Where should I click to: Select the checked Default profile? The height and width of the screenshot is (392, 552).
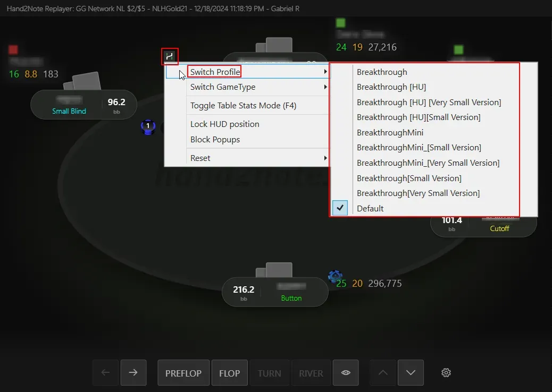(x=370, y=208)
